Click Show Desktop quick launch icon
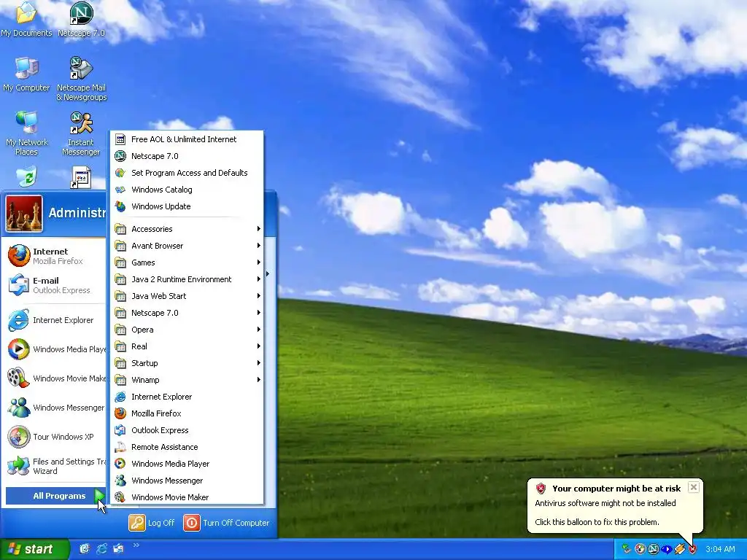 coord(85,548)
